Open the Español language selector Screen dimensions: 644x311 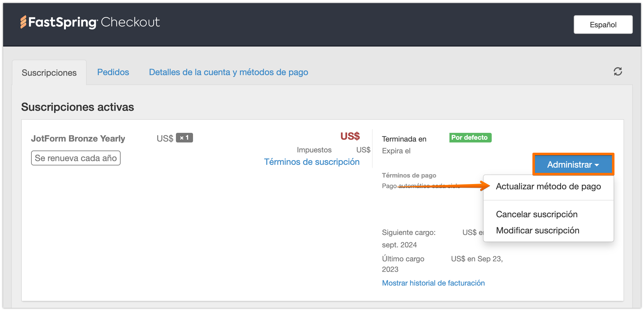(x=603, y=25)
